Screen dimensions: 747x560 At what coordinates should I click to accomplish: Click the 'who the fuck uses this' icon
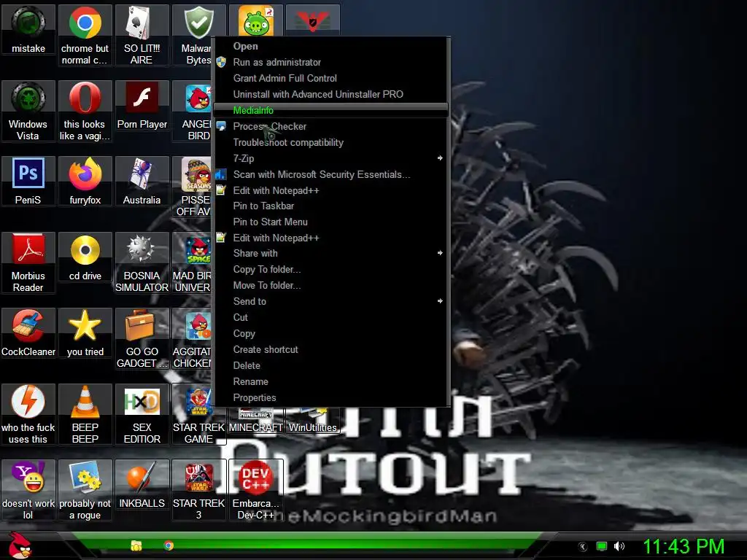point(28,414)
